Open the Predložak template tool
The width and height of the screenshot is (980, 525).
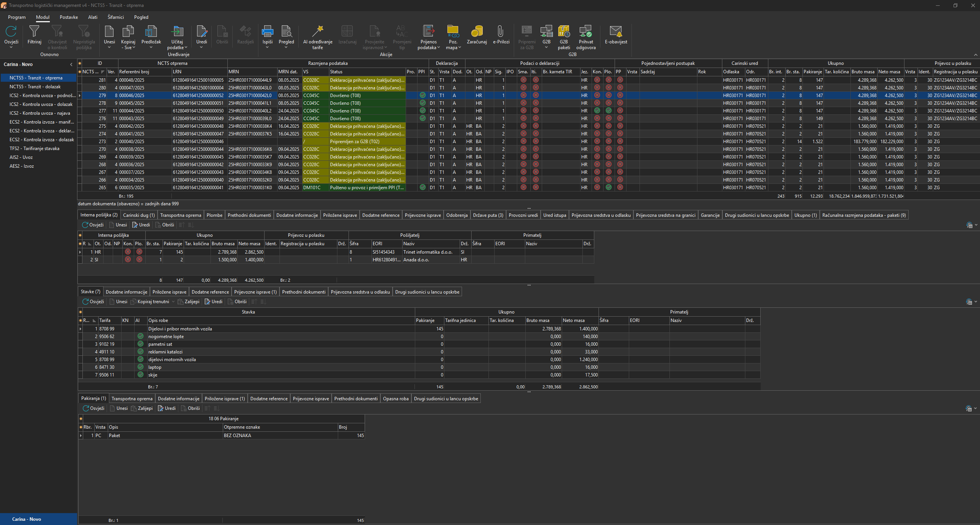(151, 31)
